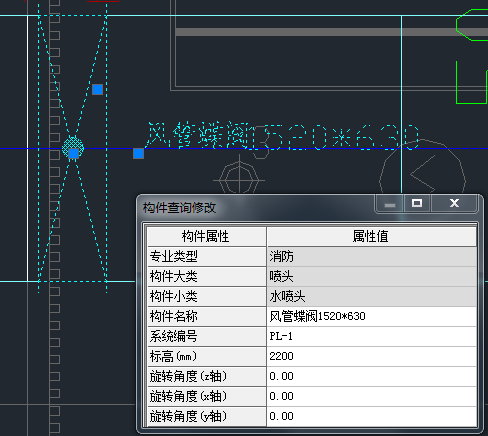The height and width of the screenshot is (436, 488).
Task: Minimize the 构件查询修改 dialog
Action: tap(390, 204)
